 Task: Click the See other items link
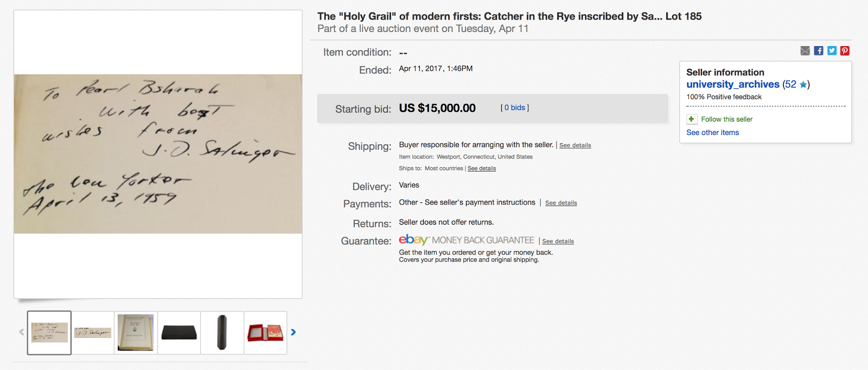point(712,132)
